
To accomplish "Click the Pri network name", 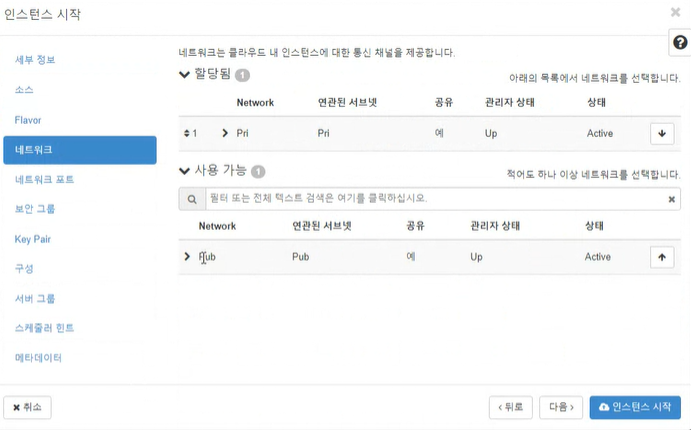I will point(242,133).
